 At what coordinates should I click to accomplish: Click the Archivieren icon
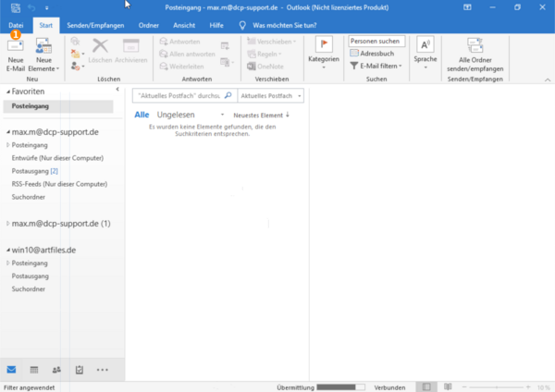click(x=131, y=51)
